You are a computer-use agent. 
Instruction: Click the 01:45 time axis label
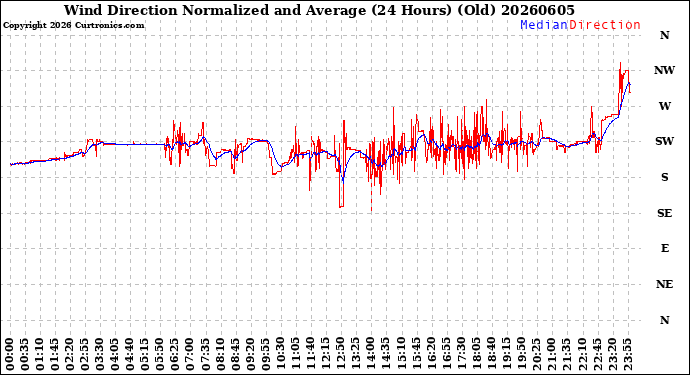click(55, 354)
